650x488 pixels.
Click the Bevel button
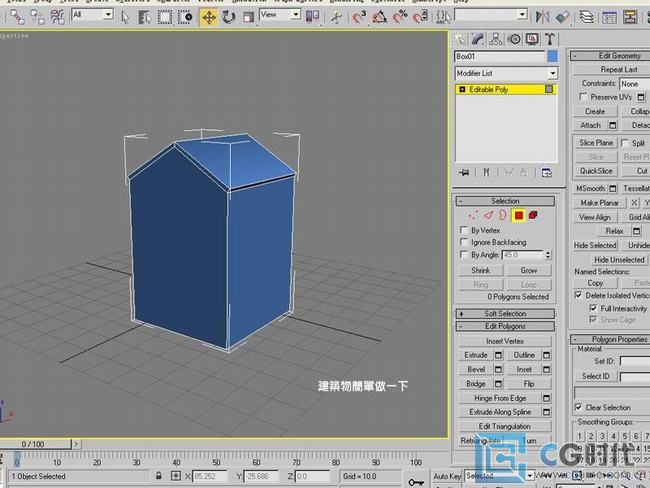click(x=475, y=369)
